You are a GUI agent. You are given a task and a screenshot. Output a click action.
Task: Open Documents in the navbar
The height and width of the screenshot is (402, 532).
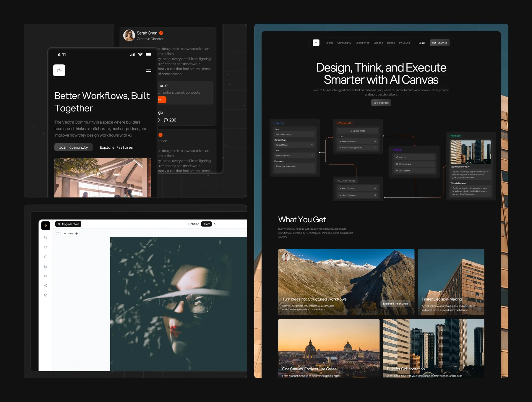(x=362, y=43)
